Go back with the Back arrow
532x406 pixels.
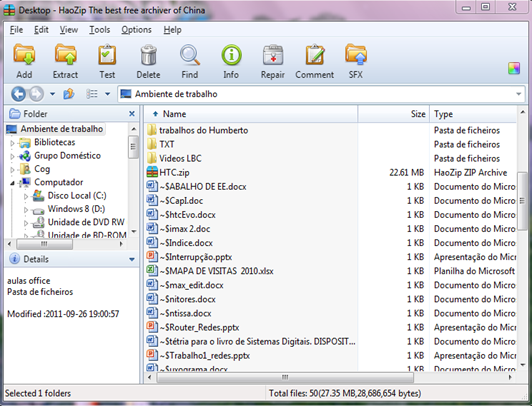(18, 94)
